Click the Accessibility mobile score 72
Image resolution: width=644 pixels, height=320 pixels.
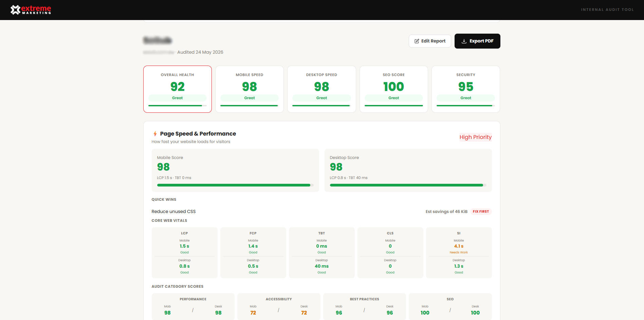pyautogui.click(x=253, y=313)
